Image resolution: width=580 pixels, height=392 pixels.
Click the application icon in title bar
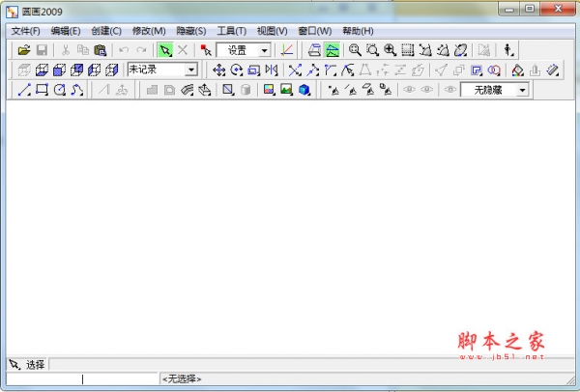coord(12,12)
